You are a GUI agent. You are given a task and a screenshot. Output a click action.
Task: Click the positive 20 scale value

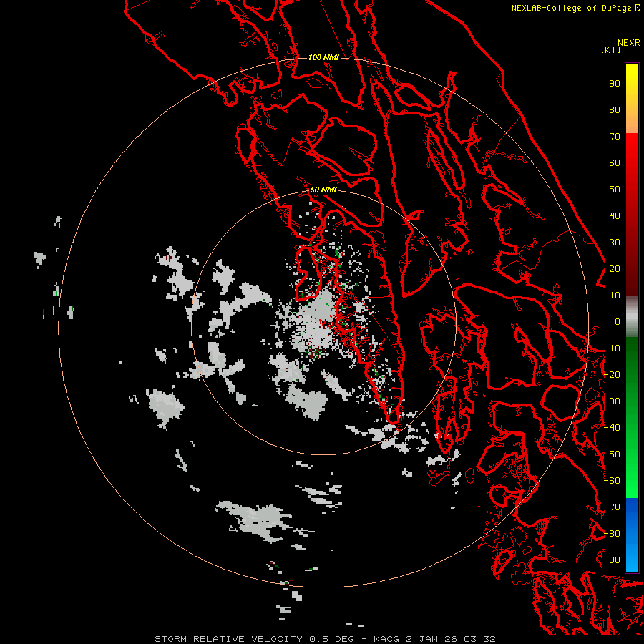pyautogui.click(x=615, y=269)
